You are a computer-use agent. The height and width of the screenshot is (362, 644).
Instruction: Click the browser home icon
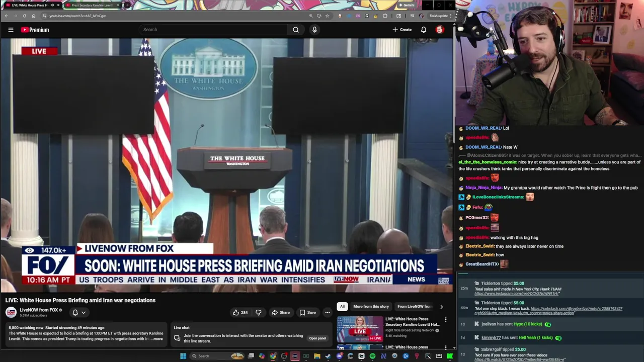tap(34, 16)
